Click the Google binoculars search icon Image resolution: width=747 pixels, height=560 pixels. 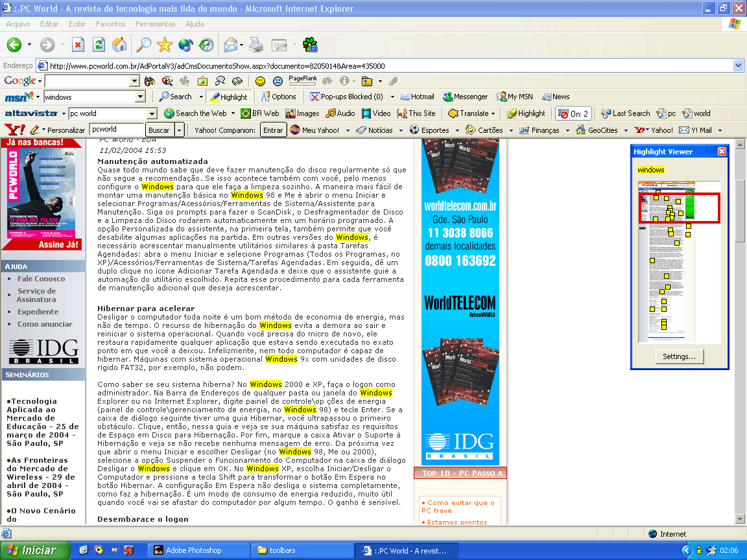pos(150,82)
